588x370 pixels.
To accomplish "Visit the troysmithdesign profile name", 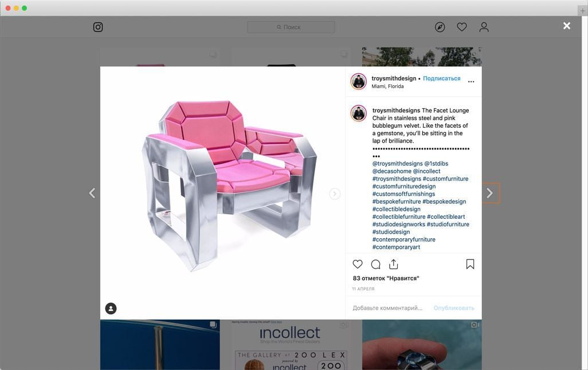I will click(394, 78).
